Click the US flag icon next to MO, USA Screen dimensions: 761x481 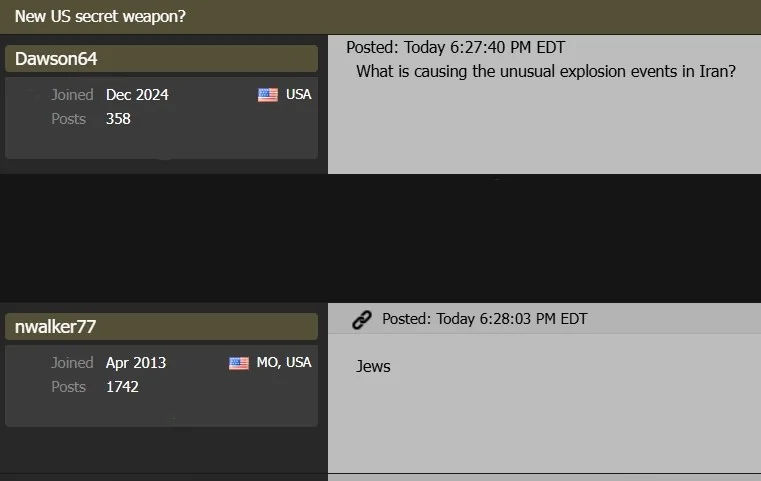(x=239, y=363)
